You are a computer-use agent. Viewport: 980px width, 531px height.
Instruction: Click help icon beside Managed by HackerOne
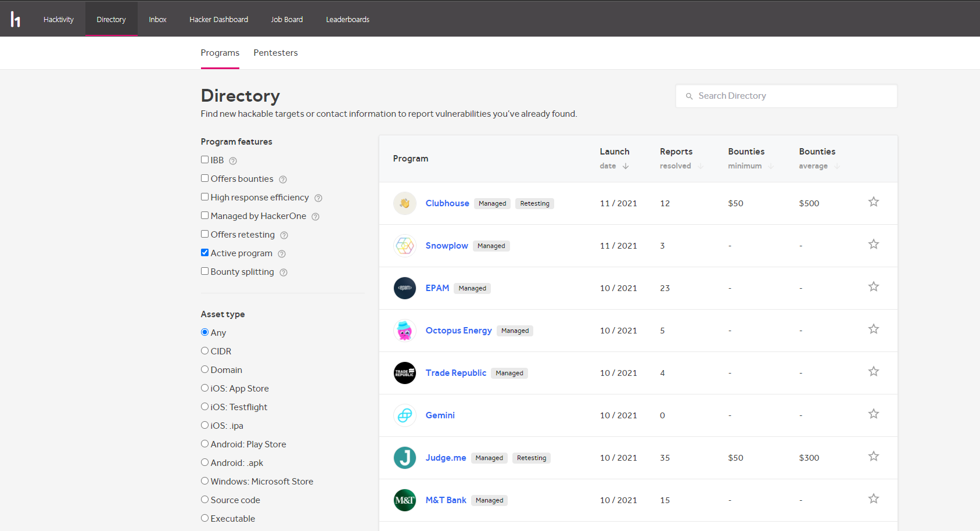(x=315, y=217)
